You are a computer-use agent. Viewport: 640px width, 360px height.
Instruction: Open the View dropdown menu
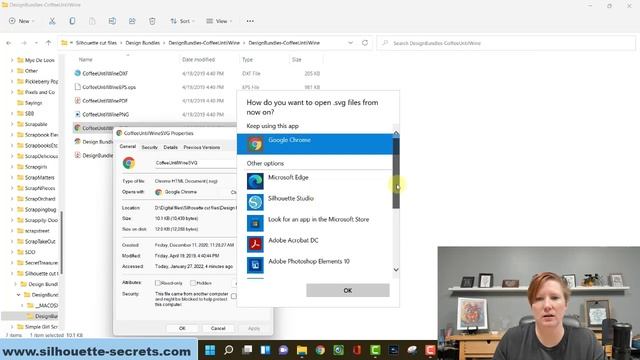pyautogui.click(x=219, y=21)
